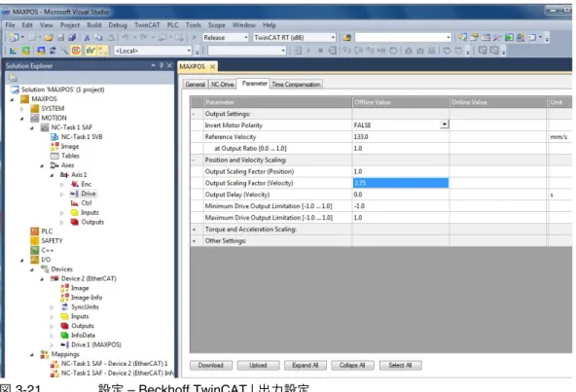Toggle the highlighted Free Run mode icon
The width and height of the screenshot is (576, 392).
tap(76, 51)
